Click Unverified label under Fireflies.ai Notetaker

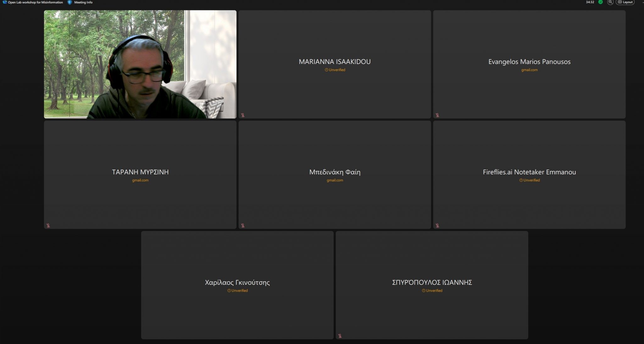pos(530,180)
